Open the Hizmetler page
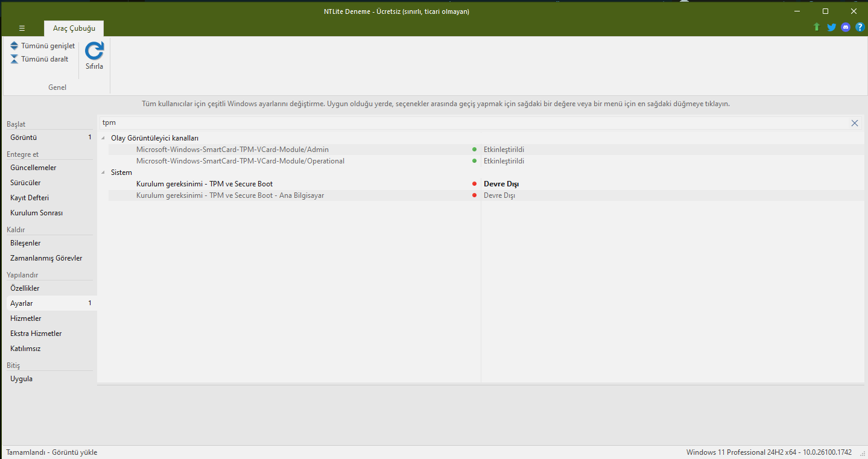Viewport: 868px width, 459px height. [50, 318]
